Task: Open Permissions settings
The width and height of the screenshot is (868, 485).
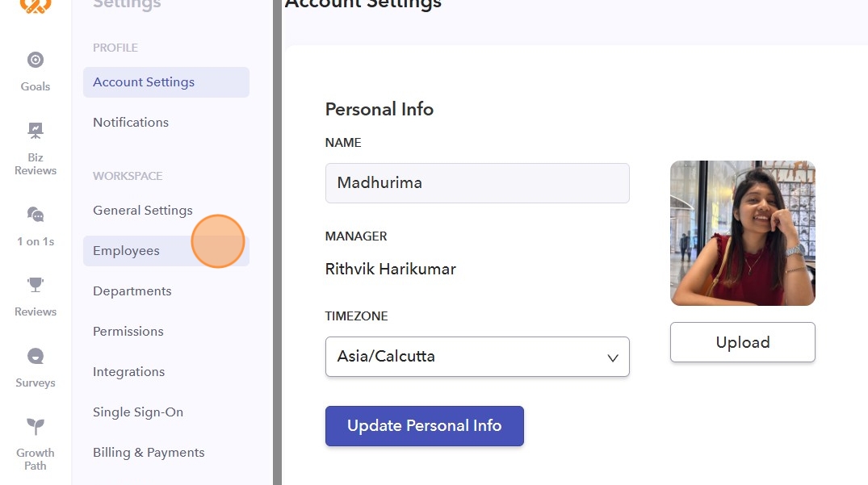Action: coord(128,332)
